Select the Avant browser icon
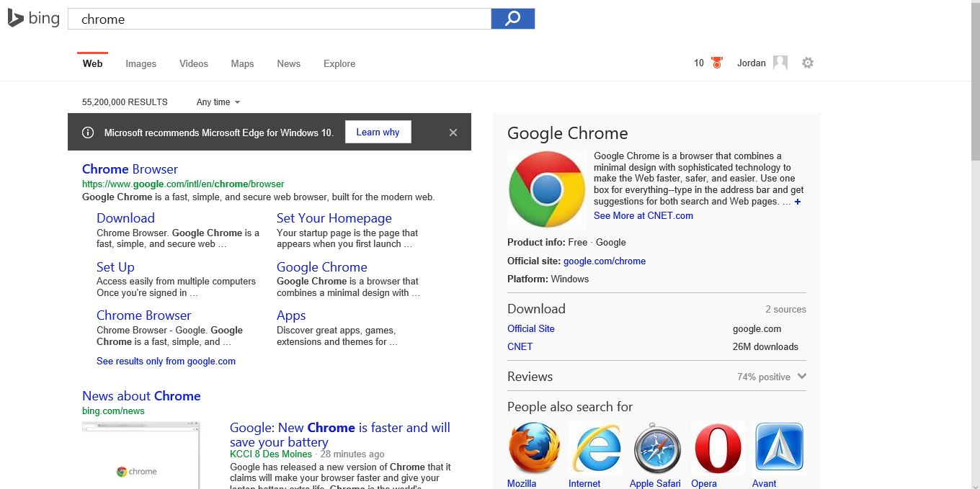Viewport: 980px width, 489px height. [x=779, y=448]
